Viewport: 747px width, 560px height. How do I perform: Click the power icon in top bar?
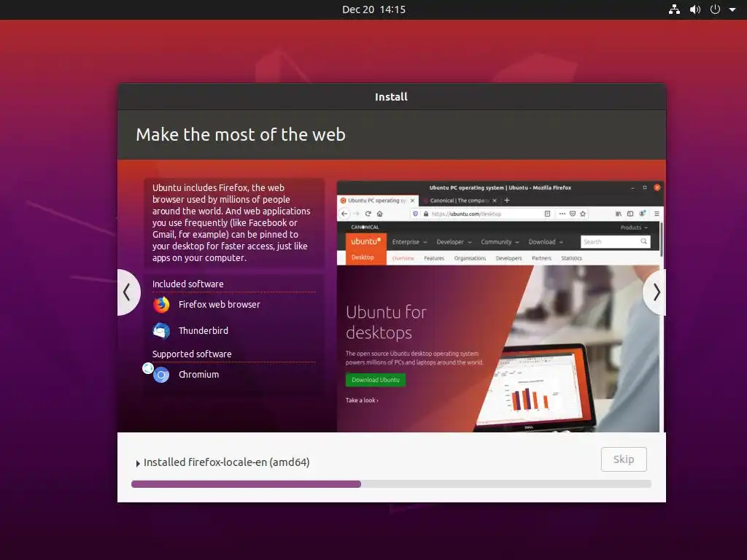pos(715,9)
